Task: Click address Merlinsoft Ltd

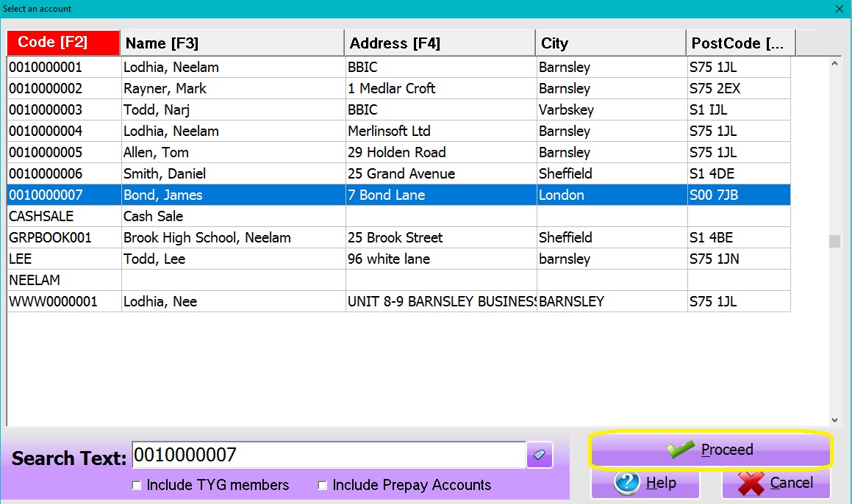Action: [389, 131]
